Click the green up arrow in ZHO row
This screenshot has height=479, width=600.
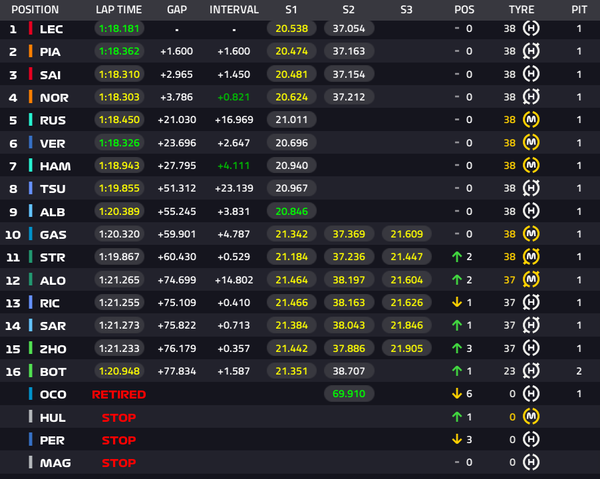click(457, 348)
